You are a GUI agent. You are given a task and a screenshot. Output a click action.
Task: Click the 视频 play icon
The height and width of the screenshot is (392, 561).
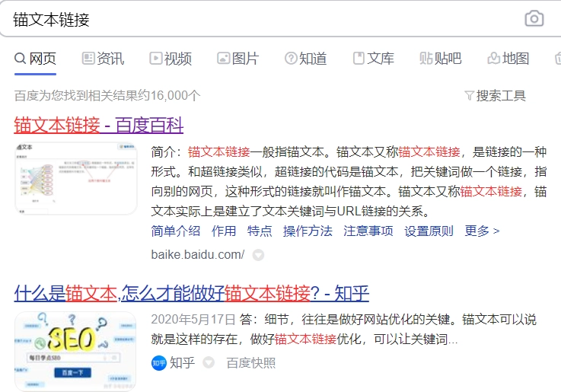(x=155, y=58)
